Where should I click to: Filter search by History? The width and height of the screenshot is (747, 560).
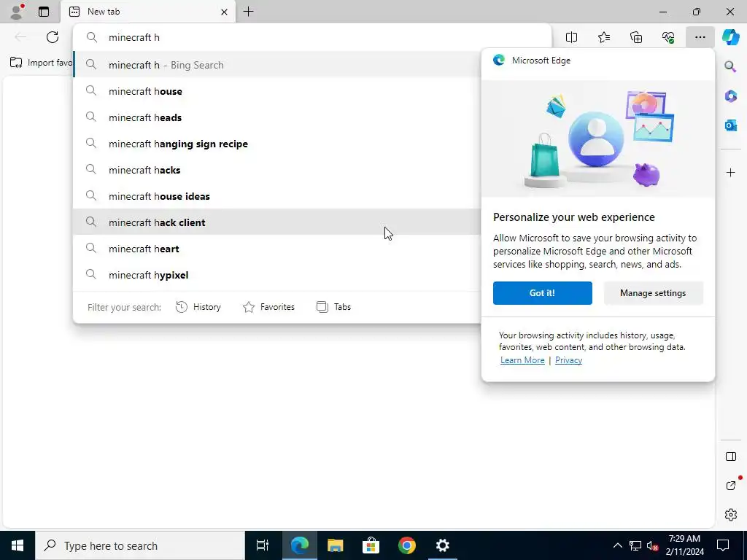[x=198, y=307]
